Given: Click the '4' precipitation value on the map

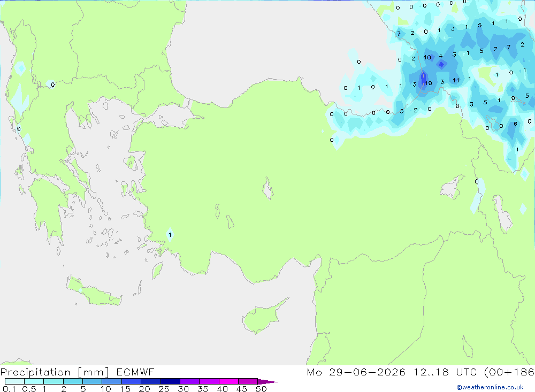Looking at the screenshot, I should (x=441, y=56).
